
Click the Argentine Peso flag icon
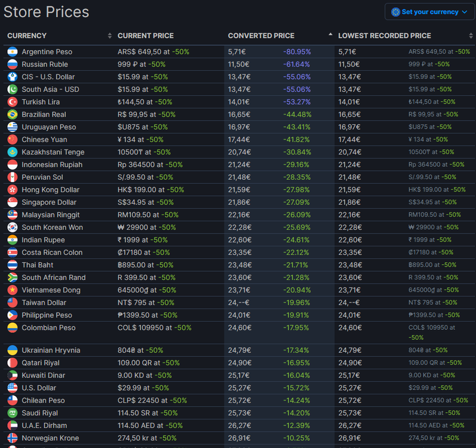[x=12, y=52]
